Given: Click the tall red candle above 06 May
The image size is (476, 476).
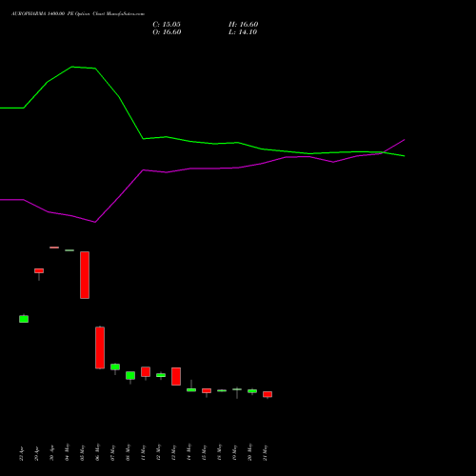Looking at the screenshot, I should (100, 347).
